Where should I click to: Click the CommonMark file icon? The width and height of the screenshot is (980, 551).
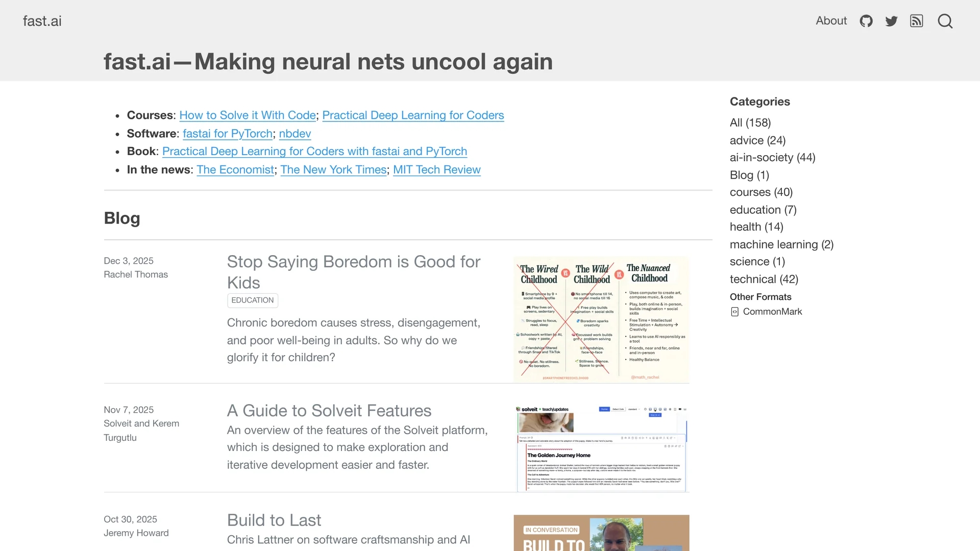pos(734,312)
